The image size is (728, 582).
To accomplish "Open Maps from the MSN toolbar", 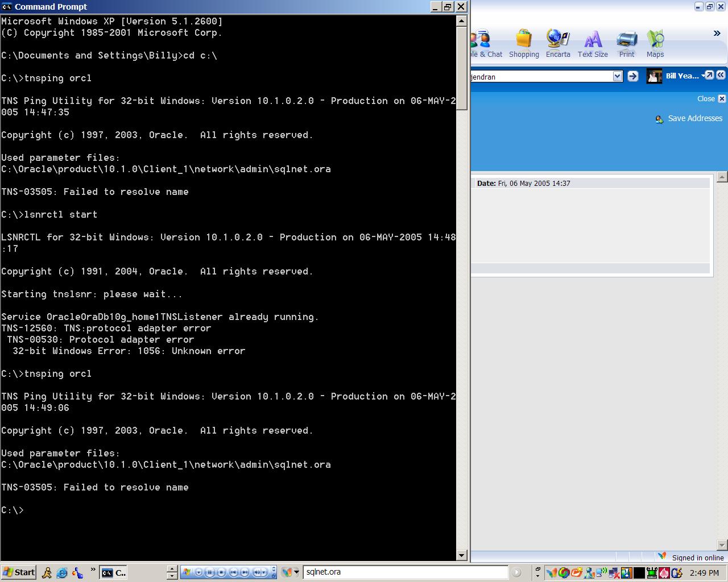I will [x=655, y=44].
